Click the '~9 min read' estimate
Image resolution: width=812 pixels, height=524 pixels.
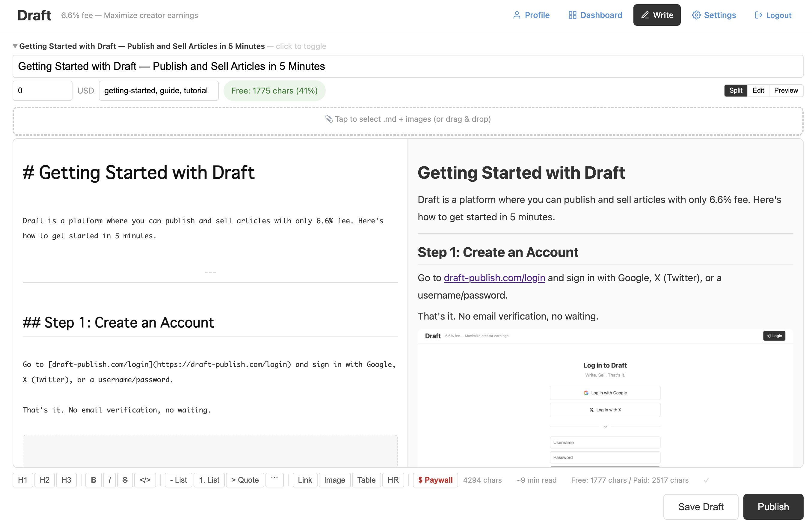(536, 480)
